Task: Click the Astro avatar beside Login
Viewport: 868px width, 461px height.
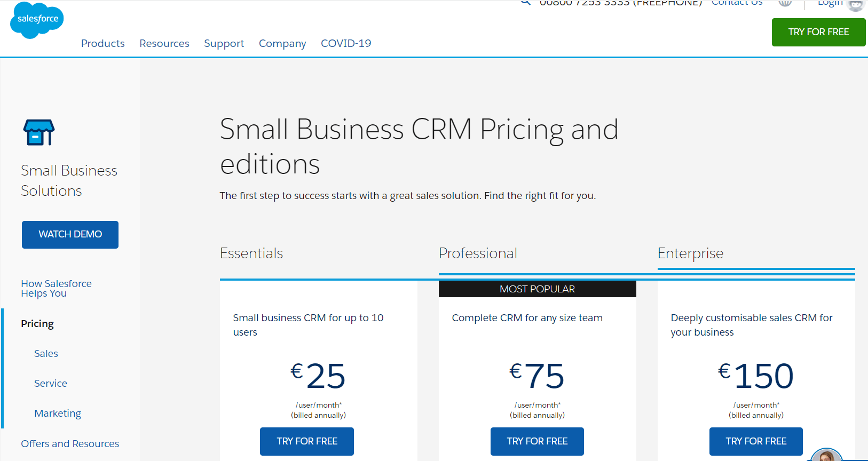Action: (855, 4)
